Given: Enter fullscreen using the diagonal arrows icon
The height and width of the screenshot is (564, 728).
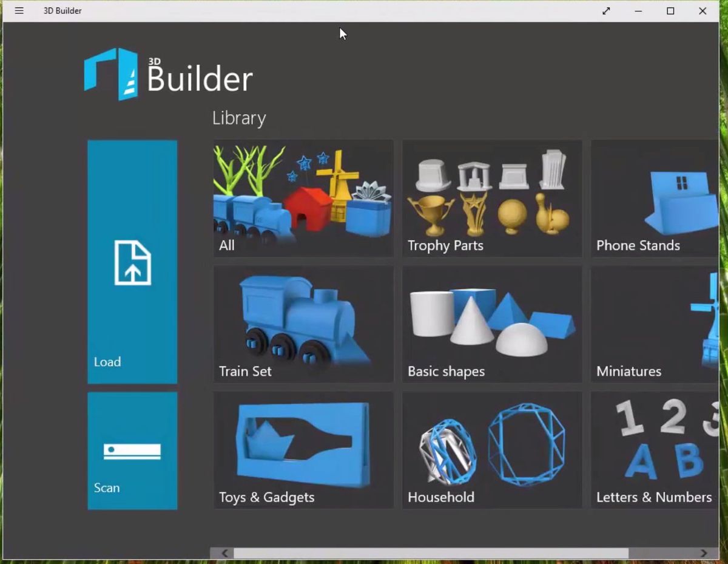Looking at the screenshot, I should point(605,10).
